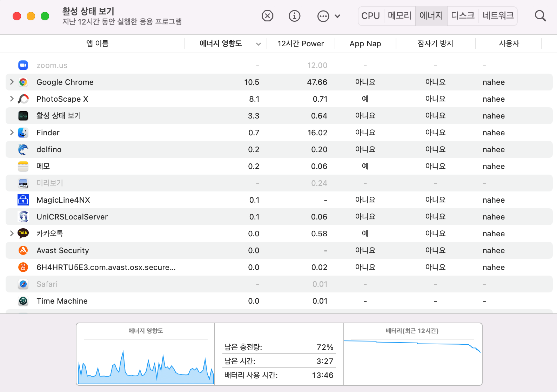
Task: Click the 남은 시간 3:27 value
Action: (325, 361)
